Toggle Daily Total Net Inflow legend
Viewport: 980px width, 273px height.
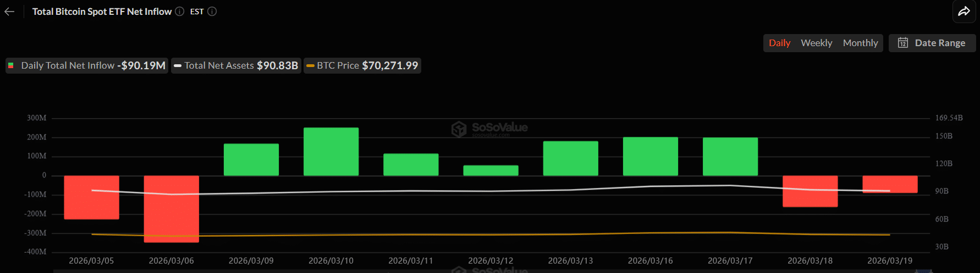tap(87, 66)
